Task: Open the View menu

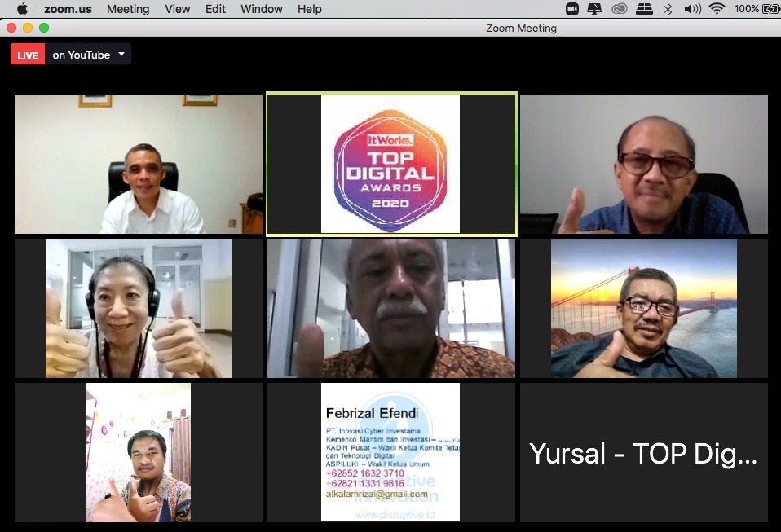Action: pos(177,9)
